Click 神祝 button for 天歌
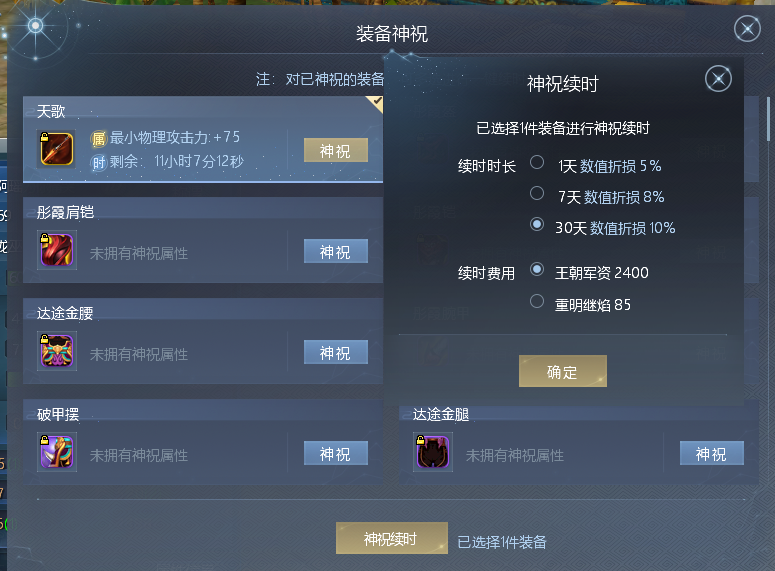Viewport: 775px width, 571px height. click(336, 150)
